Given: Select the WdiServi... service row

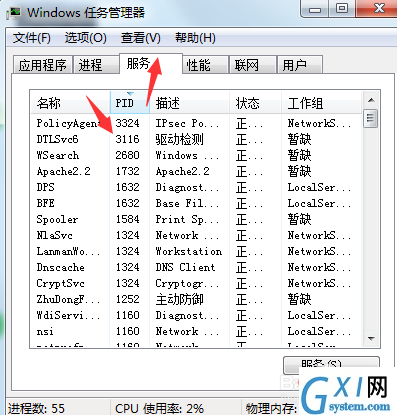Looking at the screenshot, I should coord(195,315).
